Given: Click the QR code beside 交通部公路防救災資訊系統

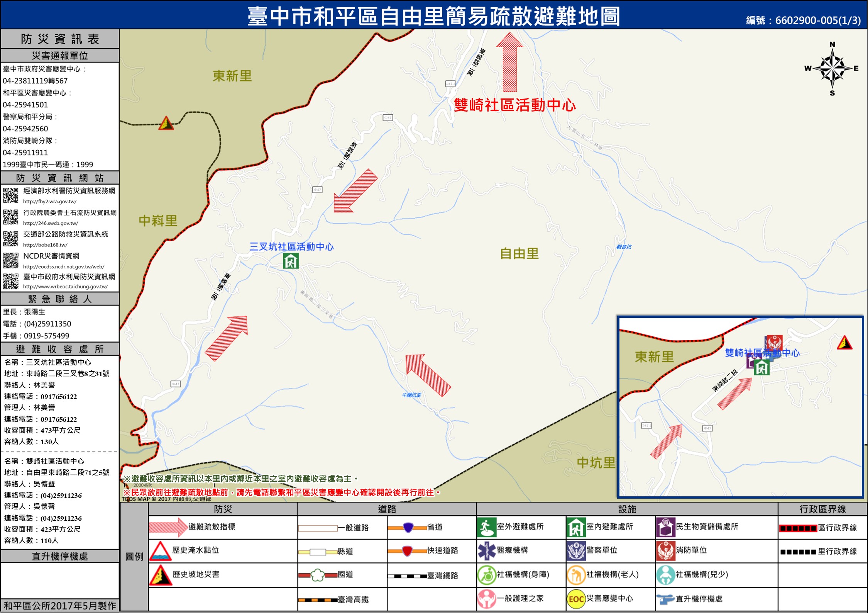Looking at the screenshot, I should (x=10, y=238).
